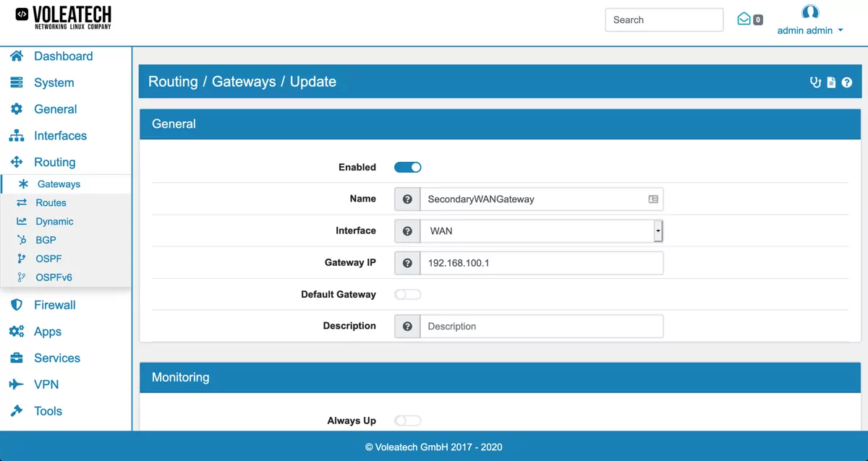Expand the Routing menu in the sidebar
This screenshot has height=461, width=868.
coord(54,162)
